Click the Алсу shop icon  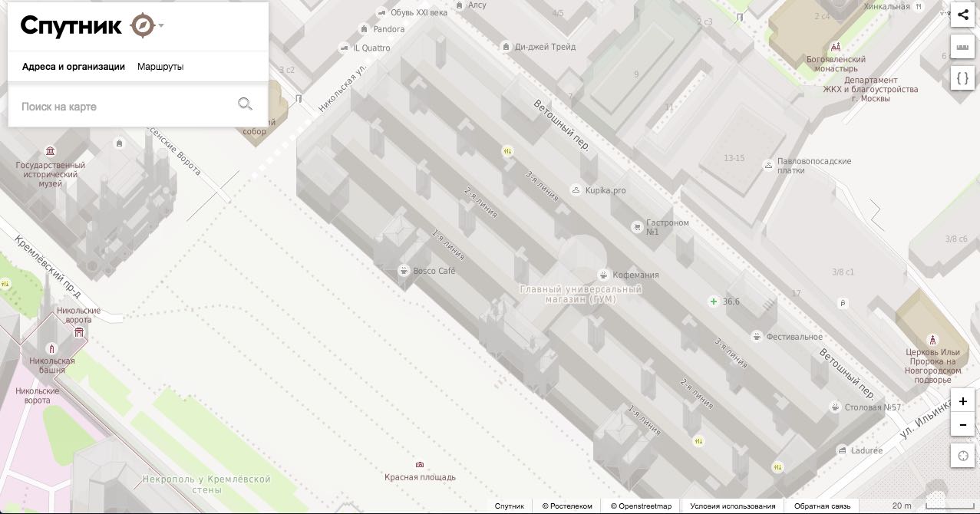pos(459,5)
